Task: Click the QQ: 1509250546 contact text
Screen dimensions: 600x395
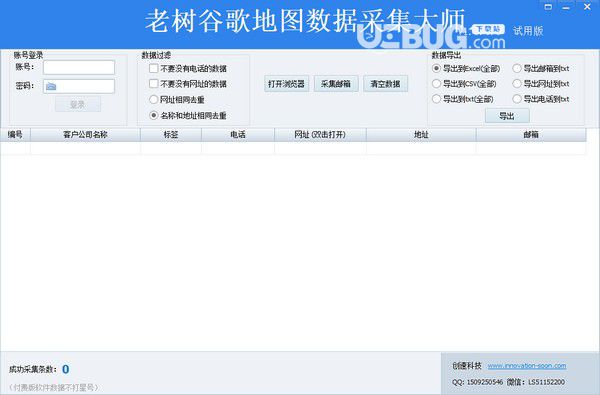Action: (478, 382)
